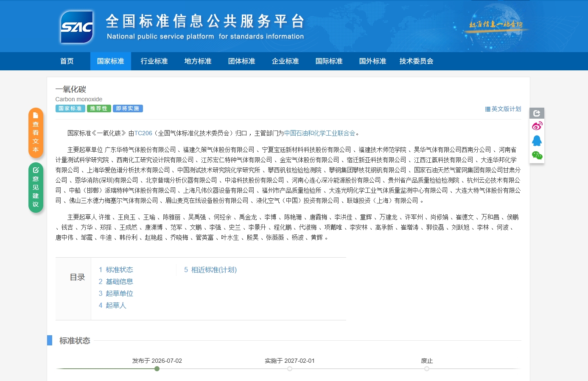
Task: Open the orange 查看文本 side button
Action: 36,133
